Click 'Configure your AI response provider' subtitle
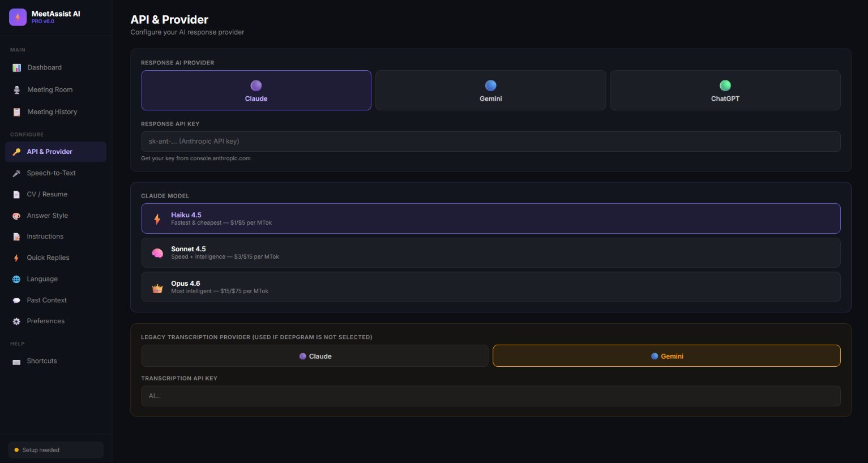The image size is (868, 463). click(x=187, y=32)
